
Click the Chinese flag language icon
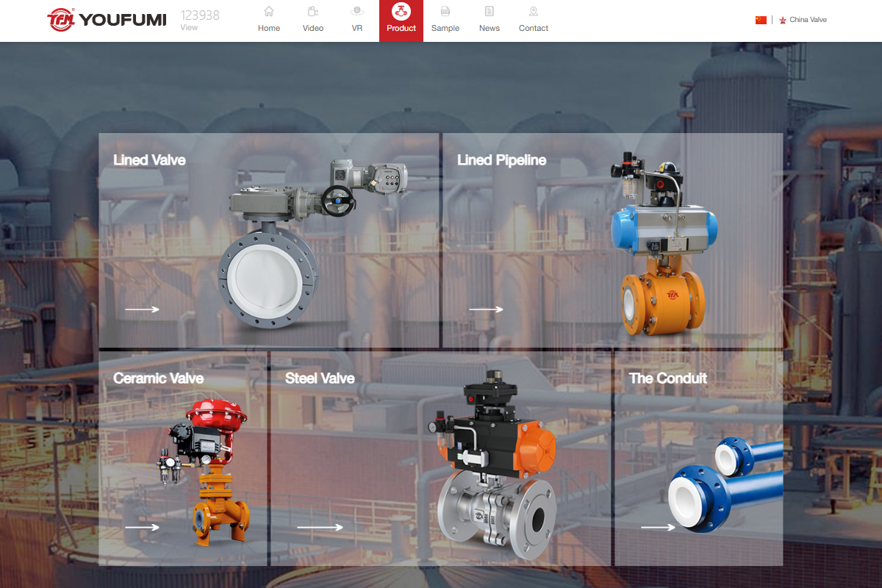tap(761, 20)
